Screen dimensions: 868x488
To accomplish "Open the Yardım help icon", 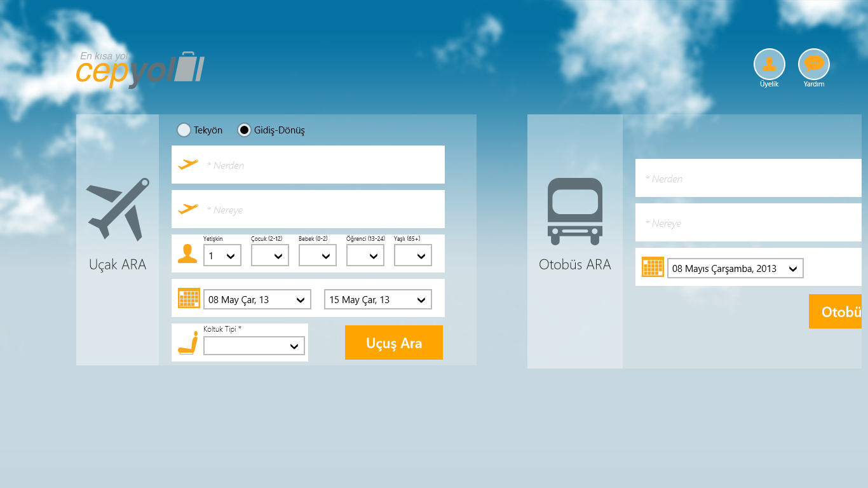I will [x=813, y=64].
